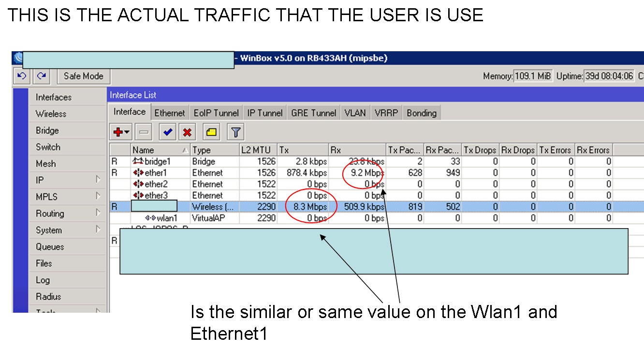This screenshot has height=348, width=644.
Task: Click the ether2 interface icon
Action: pos(138,184)
